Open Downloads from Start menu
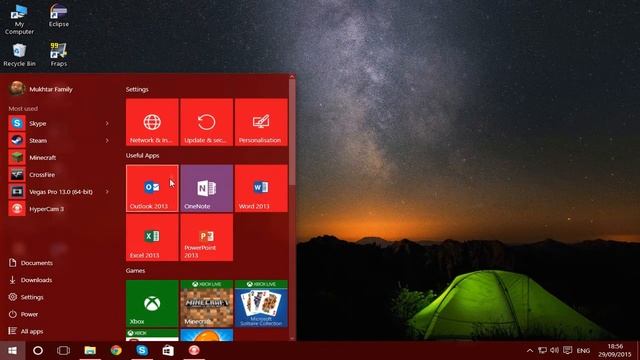Screen dimensions: 640x360 tap(31, 280)
